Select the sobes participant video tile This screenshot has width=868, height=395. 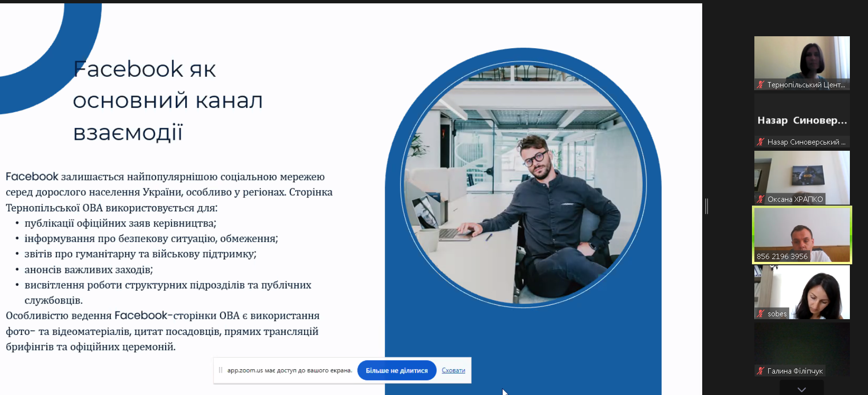click(802, 292)
